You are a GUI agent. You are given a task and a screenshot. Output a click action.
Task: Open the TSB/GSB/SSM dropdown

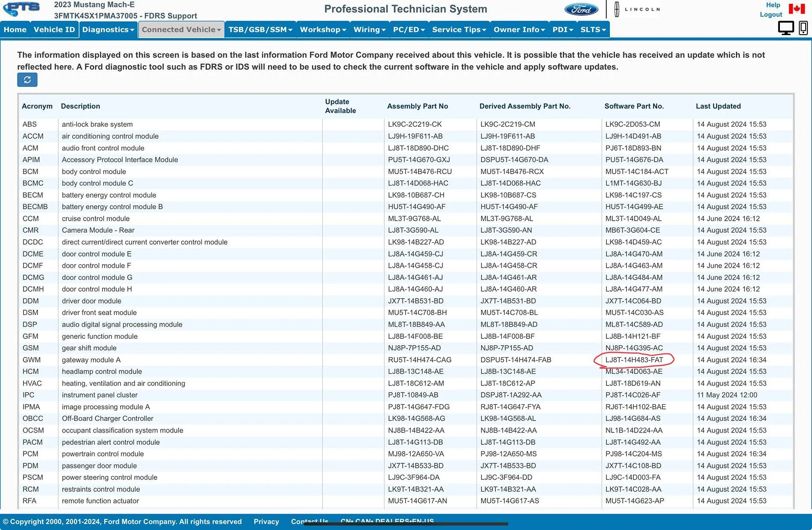260,30
